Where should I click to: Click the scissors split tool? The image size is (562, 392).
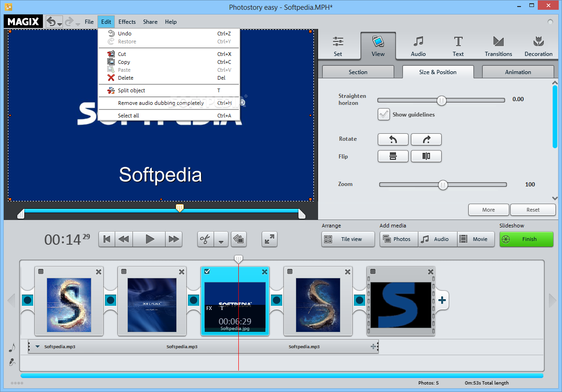205,239
